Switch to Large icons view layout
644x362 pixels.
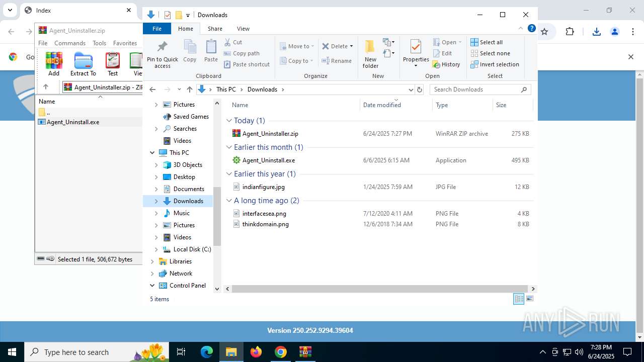point(529,299)
